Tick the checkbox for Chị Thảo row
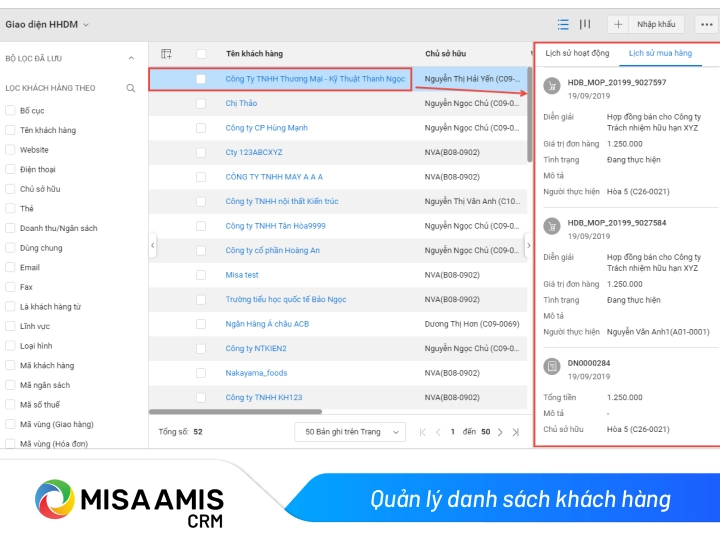Image resolution: width=720 pixels, height=540 pixels. tap(201, 103)
